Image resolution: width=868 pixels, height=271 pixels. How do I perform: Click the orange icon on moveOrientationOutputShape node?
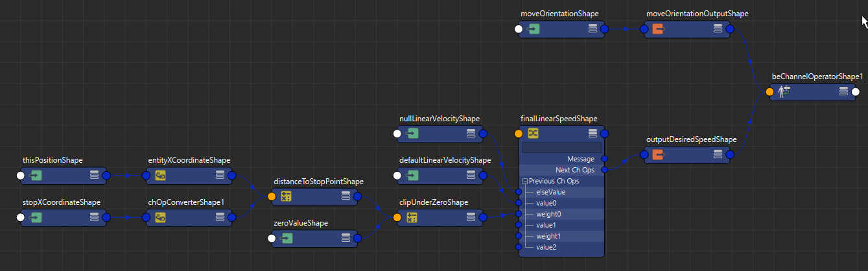658,29
